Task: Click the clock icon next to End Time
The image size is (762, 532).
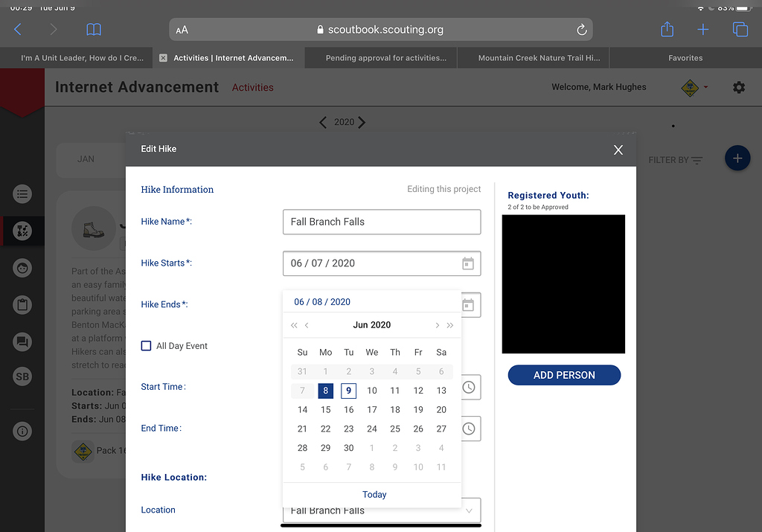Action: click(470, 428)
